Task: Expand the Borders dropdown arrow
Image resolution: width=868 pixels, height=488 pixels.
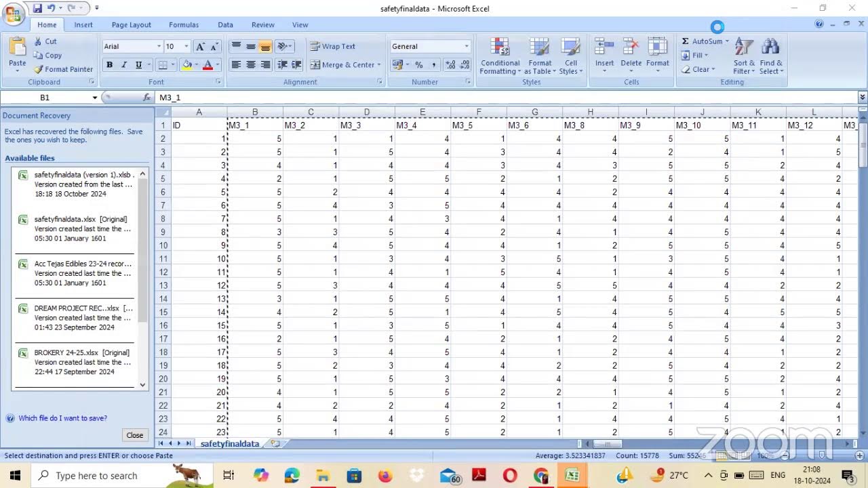Action: [172, 65]
